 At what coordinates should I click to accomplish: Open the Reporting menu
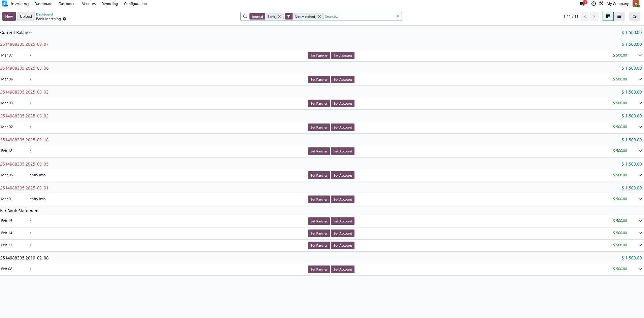(109, 4)
